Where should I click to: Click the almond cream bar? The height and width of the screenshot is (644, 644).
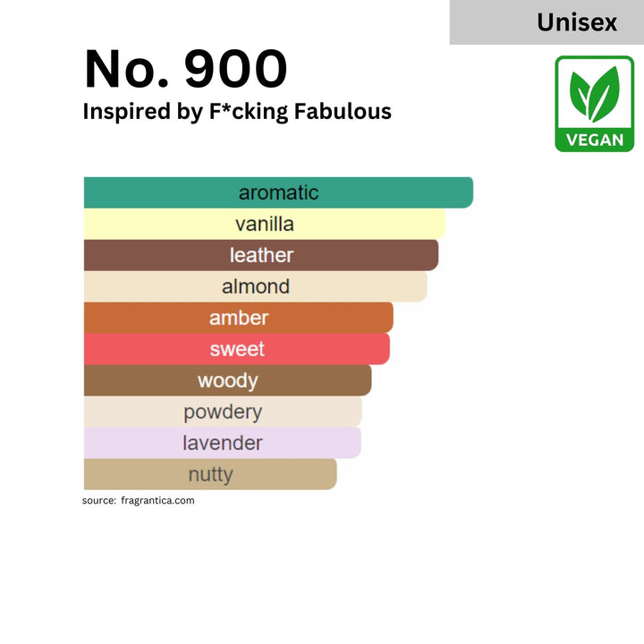[x=256, y=286]
